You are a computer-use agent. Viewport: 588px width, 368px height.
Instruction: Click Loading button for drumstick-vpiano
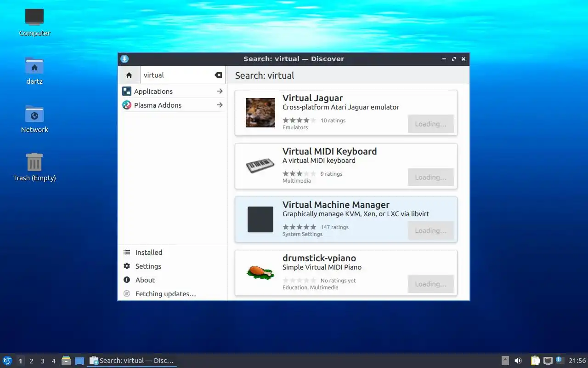click(430, 284)
